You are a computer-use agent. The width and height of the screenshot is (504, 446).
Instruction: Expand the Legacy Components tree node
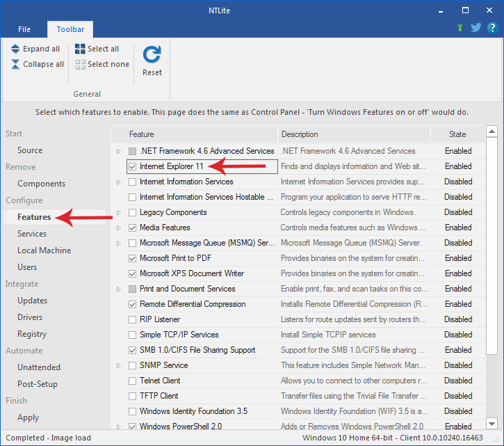point(119,213)
